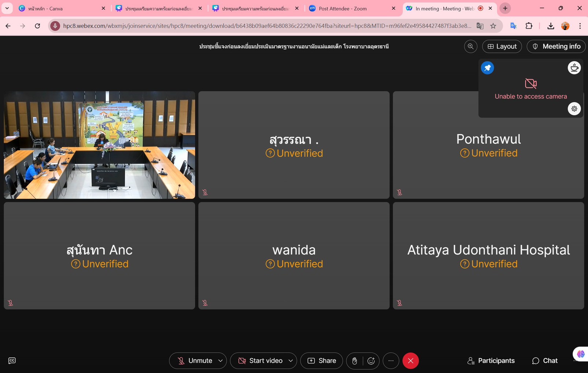Click the Unable to access camera message

(x=531, y=96)
